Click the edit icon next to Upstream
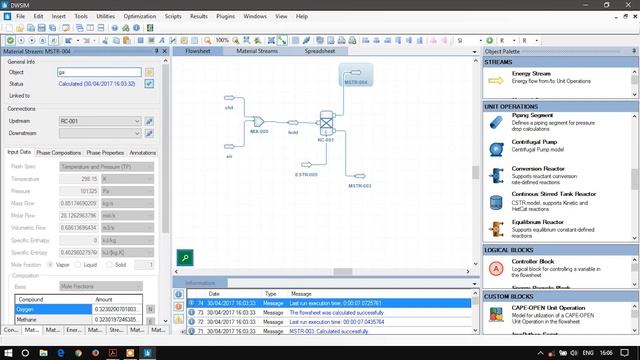The width and height of the screenshot is (640, 360). [x=149, y=121]
